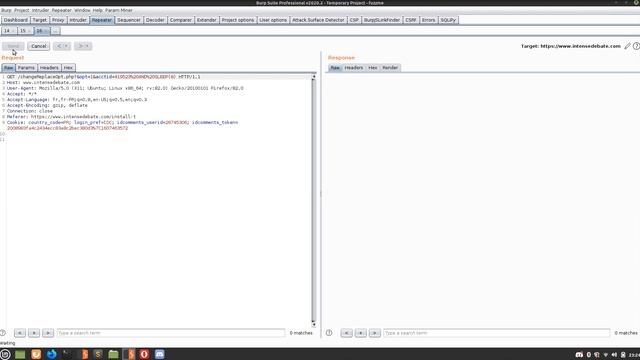Image resolution: width=640 pixels, height=360 pixels.
Task: Open Discord from the taskbar
Action: [160, 354]
